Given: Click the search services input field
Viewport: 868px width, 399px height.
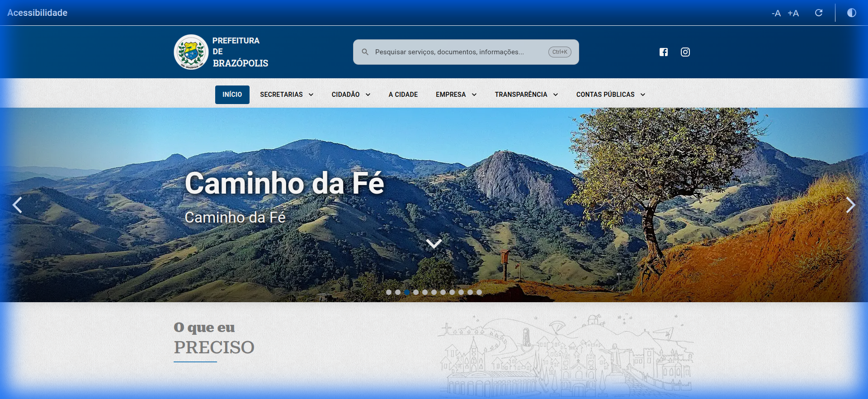Looking at the screenshot, I should pos(457,52).
